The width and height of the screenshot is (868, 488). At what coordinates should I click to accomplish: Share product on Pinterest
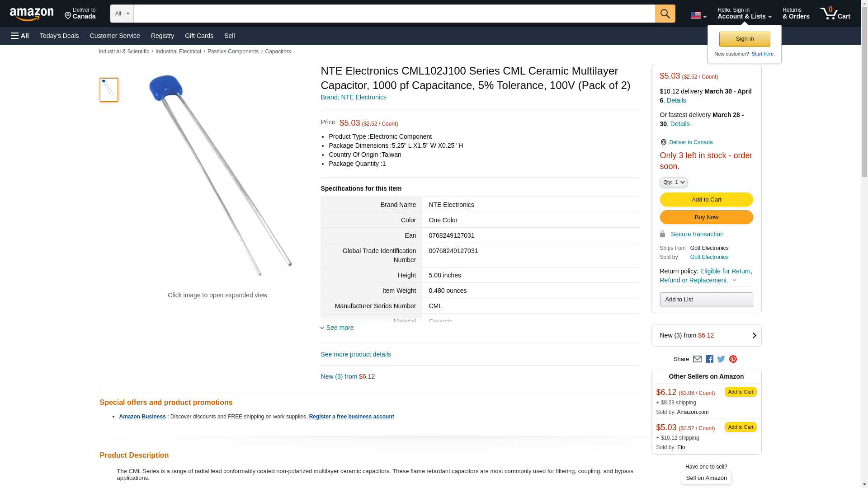pyautogui.click(x=733, y=359)
